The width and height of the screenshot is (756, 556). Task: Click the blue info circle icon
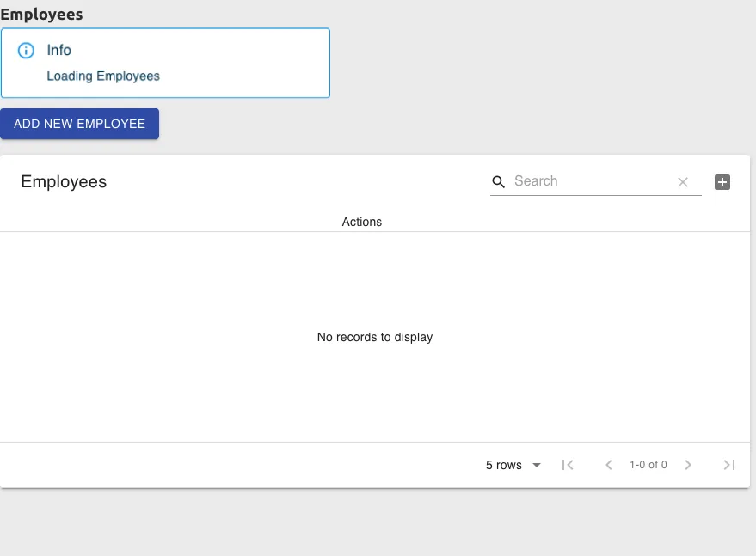(x=26, y=51)
